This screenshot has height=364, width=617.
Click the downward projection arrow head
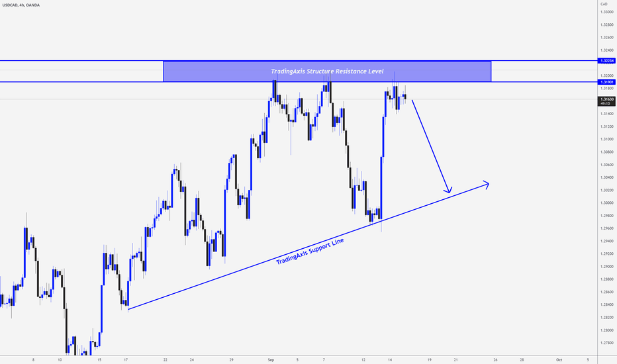click(448, 190)
